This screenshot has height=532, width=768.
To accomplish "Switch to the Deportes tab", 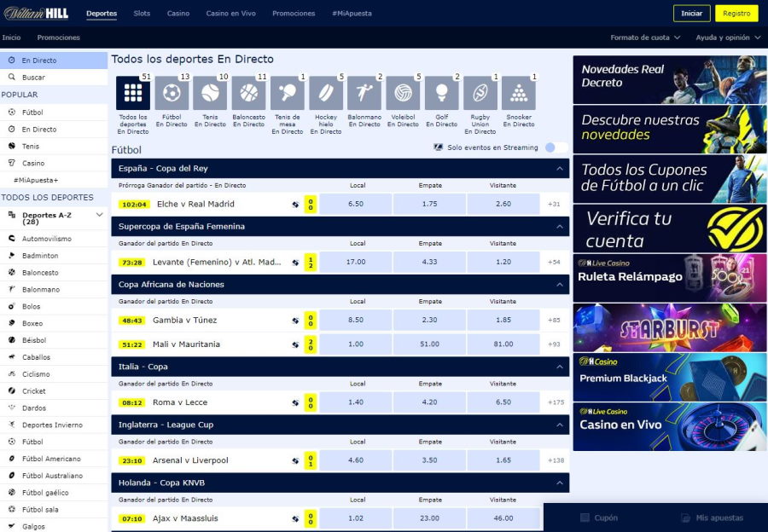I will pos(102,14).
